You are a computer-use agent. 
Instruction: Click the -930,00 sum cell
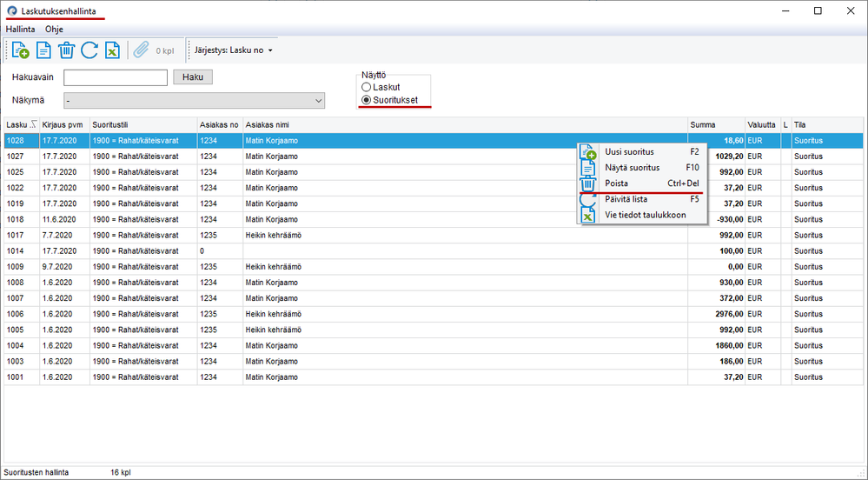tap(716, 219)
